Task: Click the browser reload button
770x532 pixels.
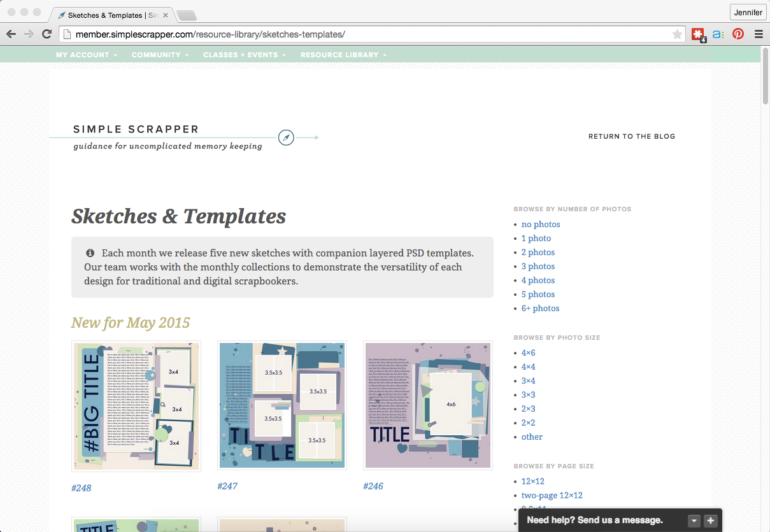Action: click(x=46, y=34)
